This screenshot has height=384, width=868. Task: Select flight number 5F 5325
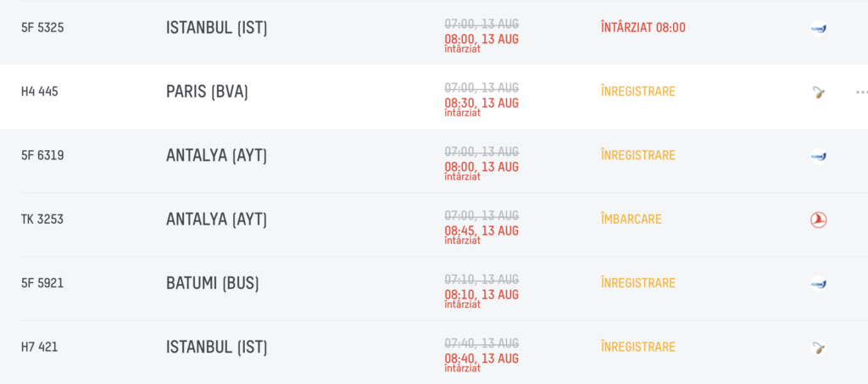pyautogui.click(x=42, y=28)
